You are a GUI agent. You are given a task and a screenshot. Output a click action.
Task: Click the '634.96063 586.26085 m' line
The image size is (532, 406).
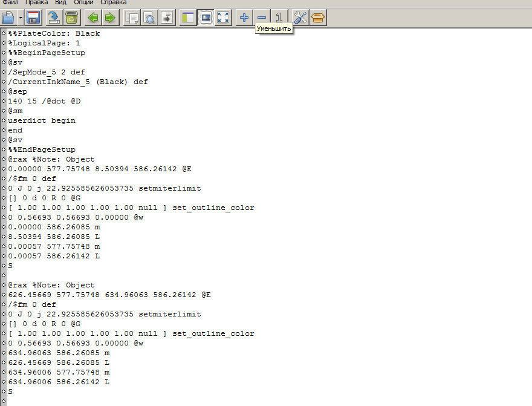point(59,353)
